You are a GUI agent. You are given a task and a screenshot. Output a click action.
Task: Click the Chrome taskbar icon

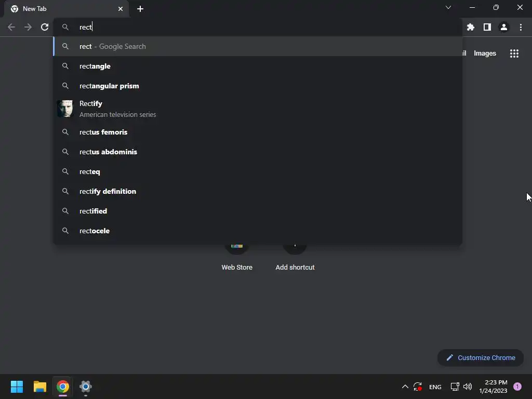[x=63, y=387]
